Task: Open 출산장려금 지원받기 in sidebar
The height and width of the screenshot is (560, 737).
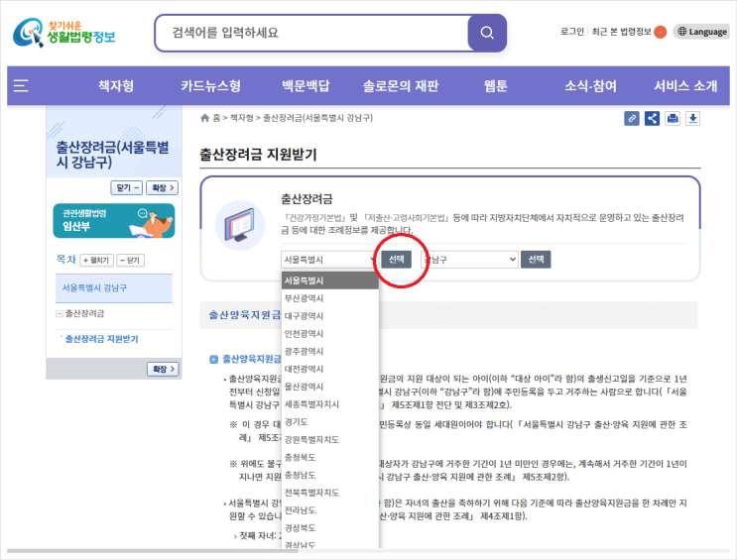Action: [101, 339]
